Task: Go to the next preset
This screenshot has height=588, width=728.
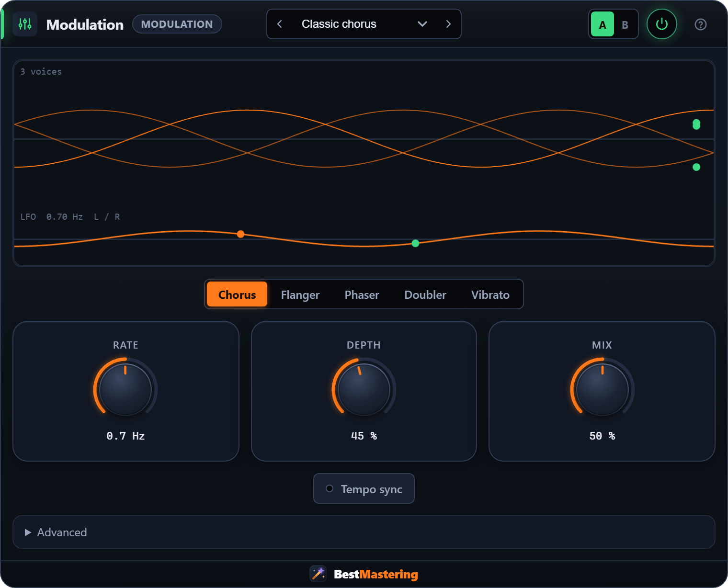Action: [448, 24]
